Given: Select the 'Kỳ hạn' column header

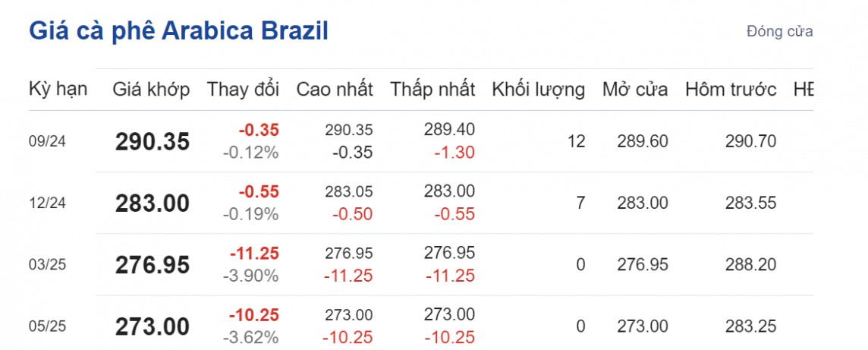Looking at the screenshot, I should [x=58, y=90].
